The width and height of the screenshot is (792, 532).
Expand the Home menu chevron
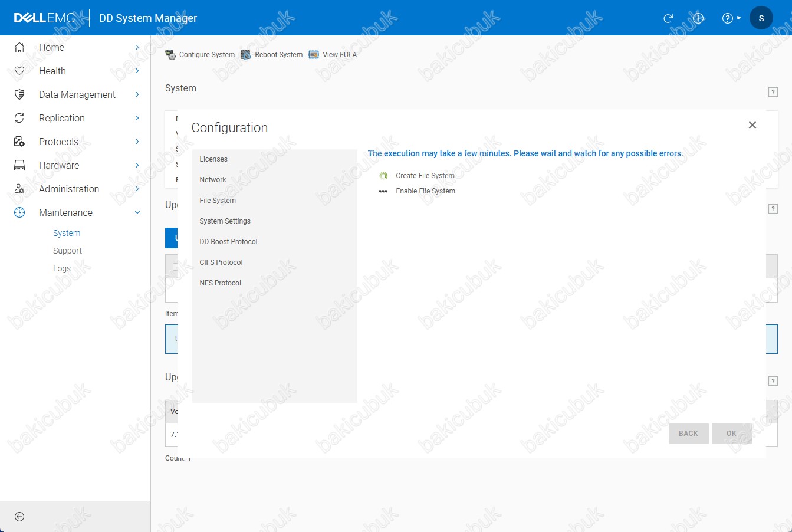[137, 47]
